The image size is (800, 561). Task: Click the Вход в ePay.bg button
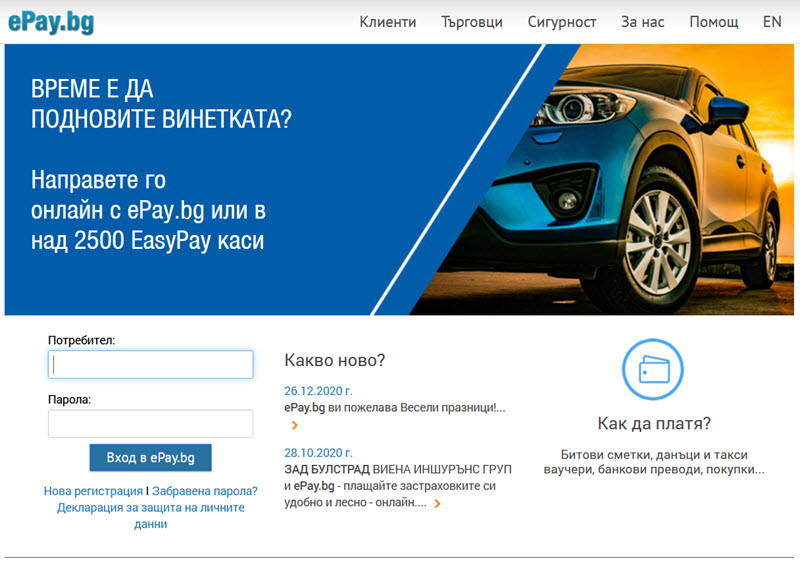[x=151, y=457]
